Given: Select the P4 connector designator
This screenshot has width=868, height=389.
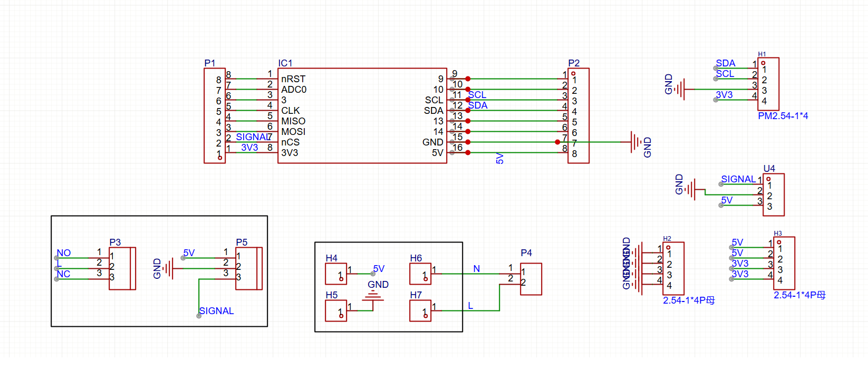Looking at the screenshot, I should [x=526, y=253].
